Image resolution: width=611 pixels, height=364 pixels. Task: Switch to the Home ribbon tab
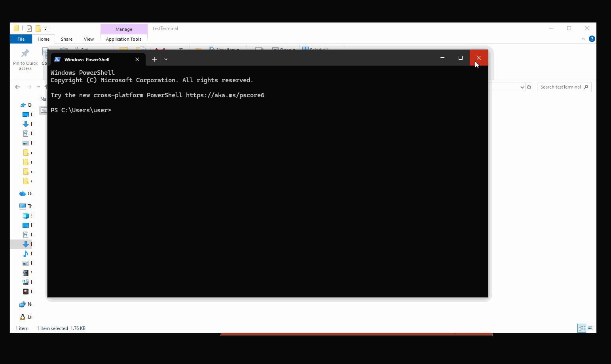(44, 39)
